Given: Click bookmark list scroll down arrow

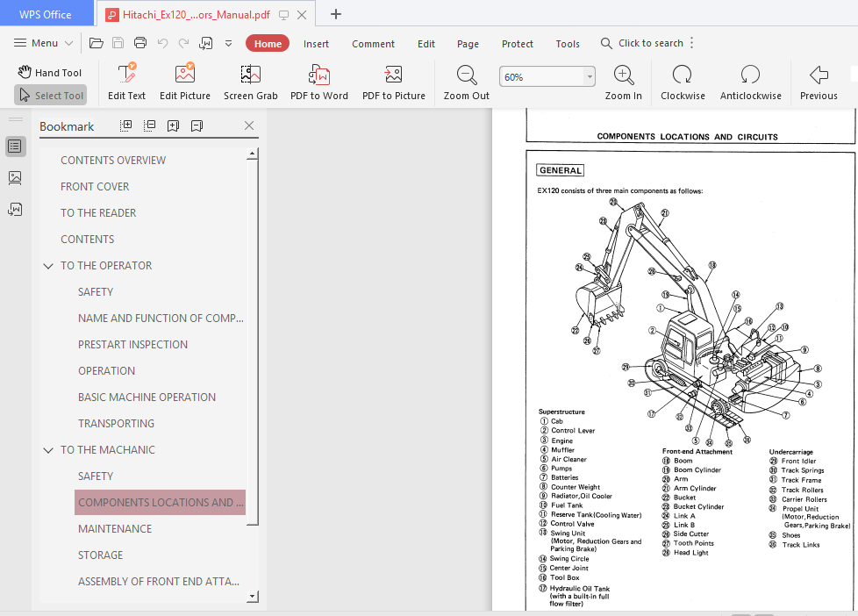Looking at the screenshot, I should point(253,597).
